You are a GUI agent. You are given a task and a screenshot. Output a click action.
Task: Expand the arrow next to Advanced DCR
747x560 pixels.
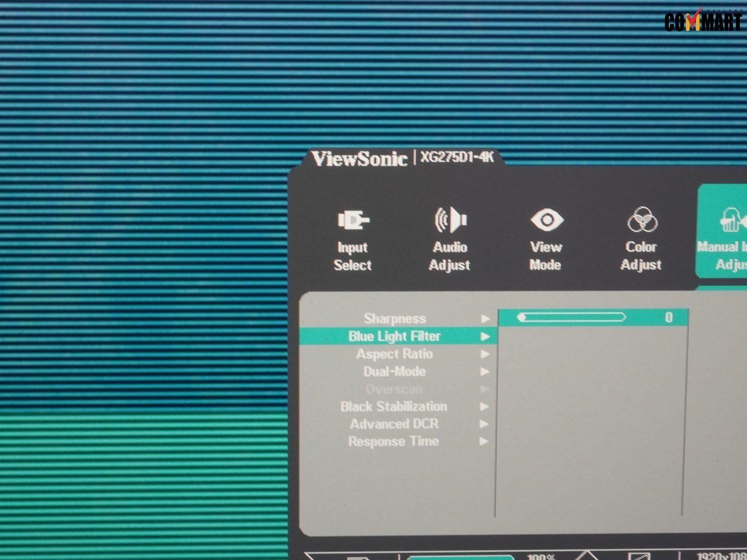pyautogui.click(x=484, y=424)
